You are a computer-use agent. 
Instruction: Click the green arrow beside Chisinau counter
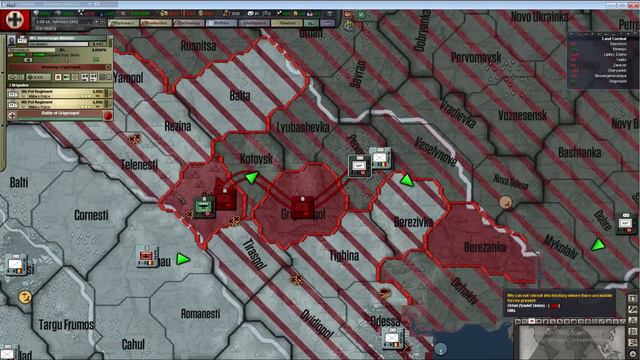coord(183,259)
